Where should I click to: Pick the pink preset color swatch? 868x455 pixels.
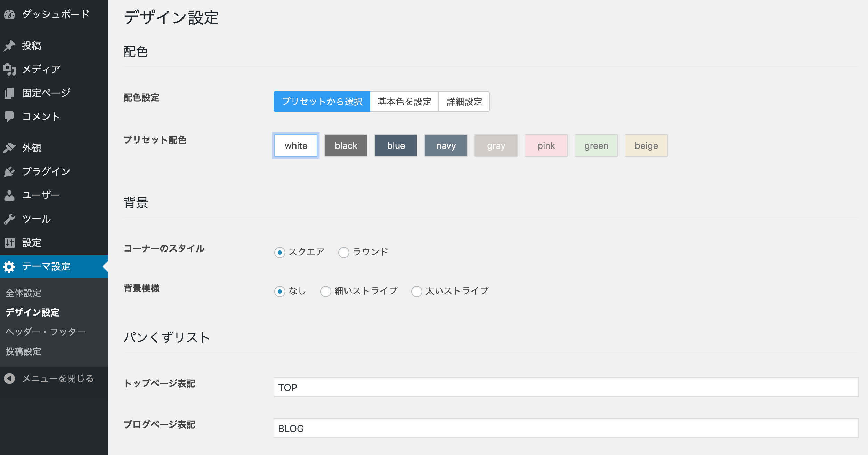[546, 145]
